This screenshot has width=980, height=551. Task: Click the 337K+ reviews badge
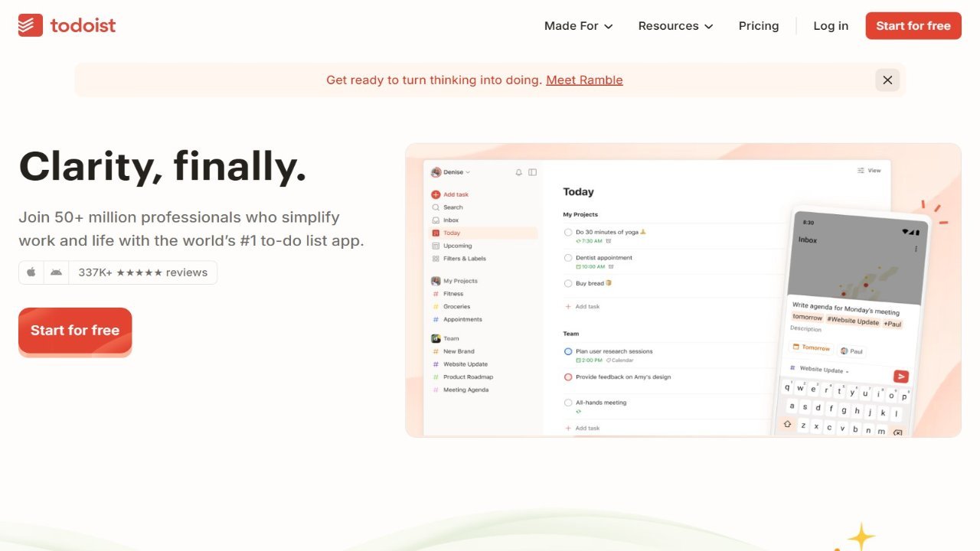point(143,272)
